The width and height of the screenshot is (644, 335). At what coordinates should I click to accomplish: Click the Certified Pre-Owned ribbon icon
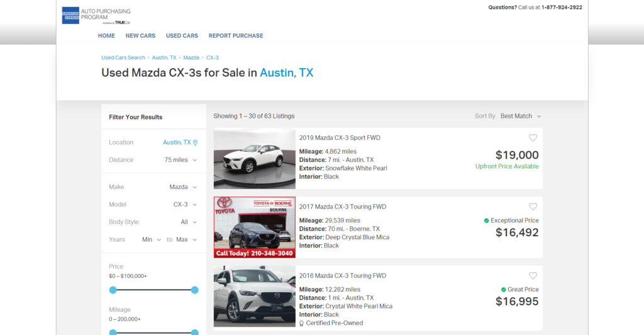click(302, 324)
